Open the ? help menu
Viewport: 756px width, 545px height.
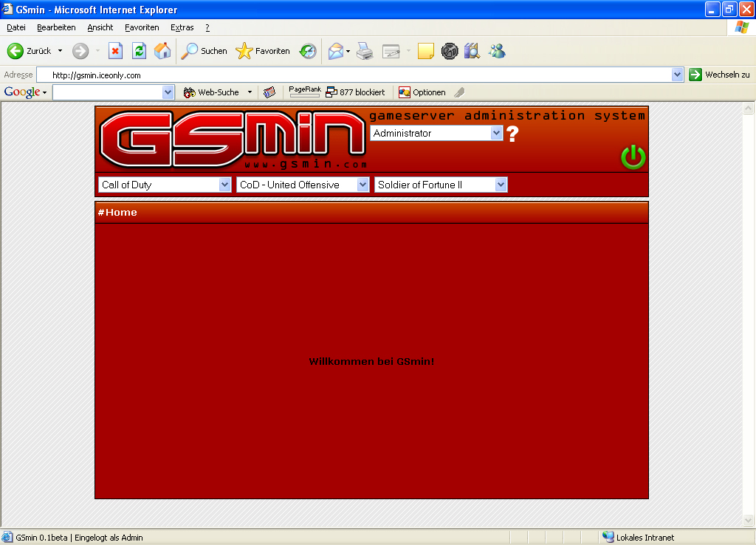pyautogui.click(x=207, y=27)
